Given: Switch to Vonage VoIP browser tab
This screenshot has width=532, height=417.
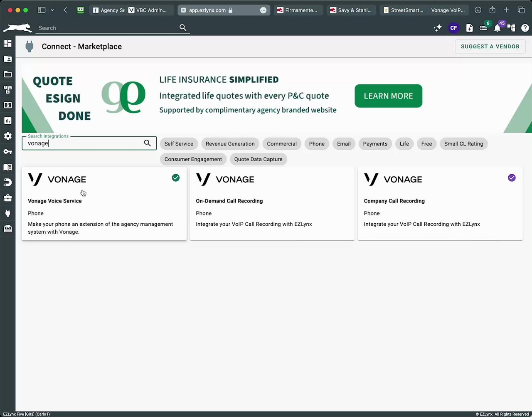Looking at the screenshot, I should (448, 10).
